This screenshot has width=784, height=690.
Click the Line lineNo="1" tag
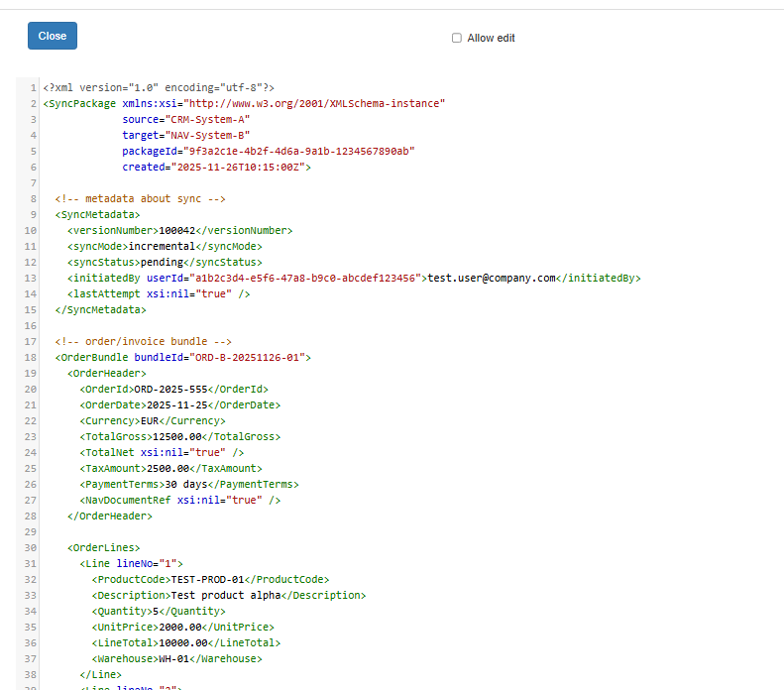[x=131, y=563]
